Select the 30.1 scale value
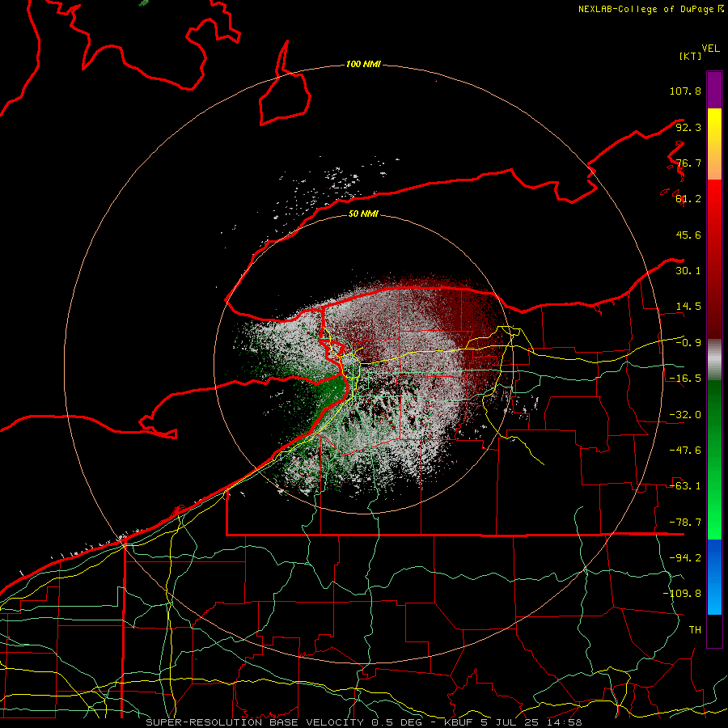This screenshot has width=728, height=728. (688, 271)
